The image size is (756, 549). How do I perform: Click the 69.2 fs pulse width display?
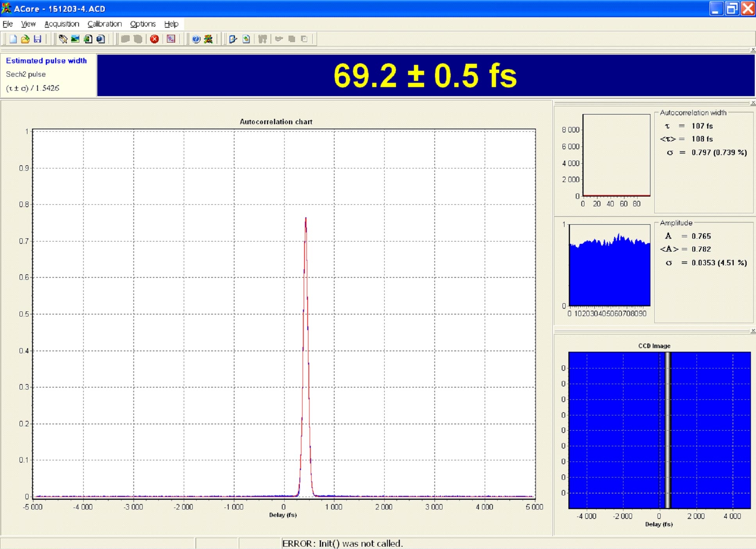pyautogui.click(x=425, y=75)
